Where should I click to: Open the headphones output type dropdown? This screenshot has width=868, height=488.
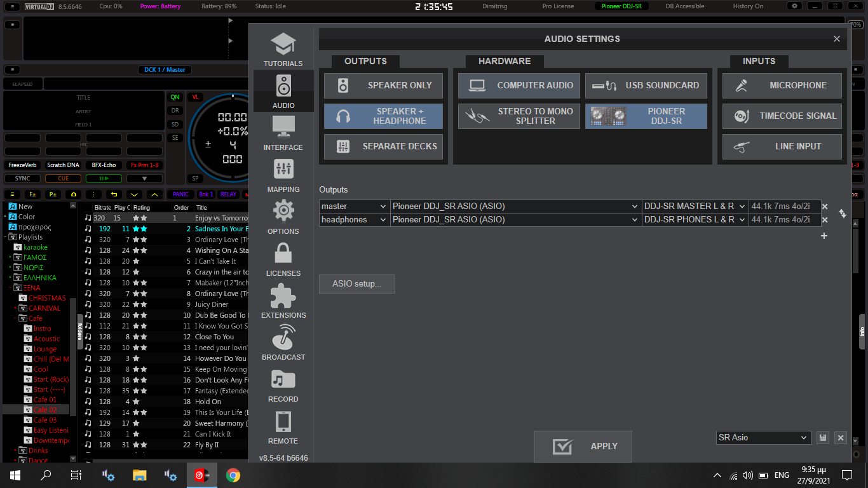point(355,220)
